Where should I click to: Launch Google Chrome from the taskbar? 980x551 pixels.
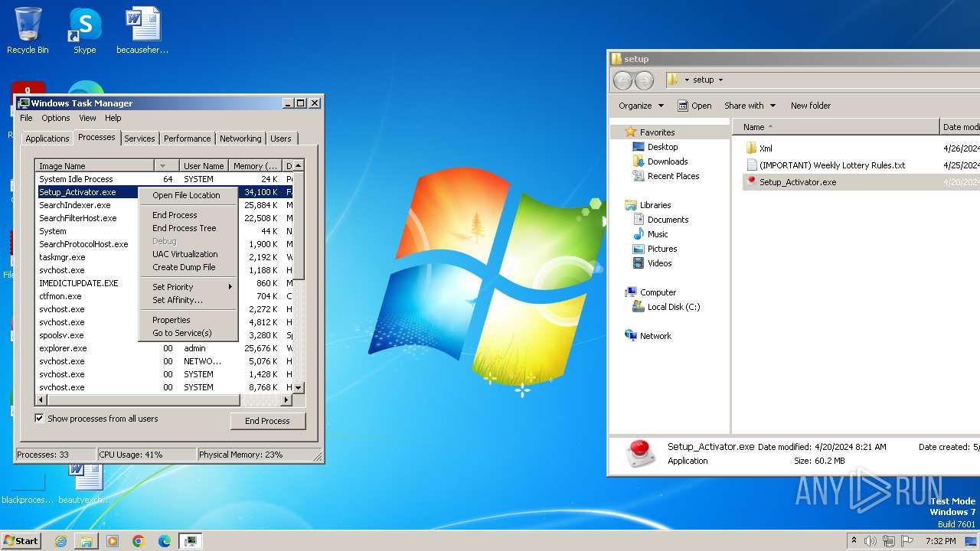(139, 541)
